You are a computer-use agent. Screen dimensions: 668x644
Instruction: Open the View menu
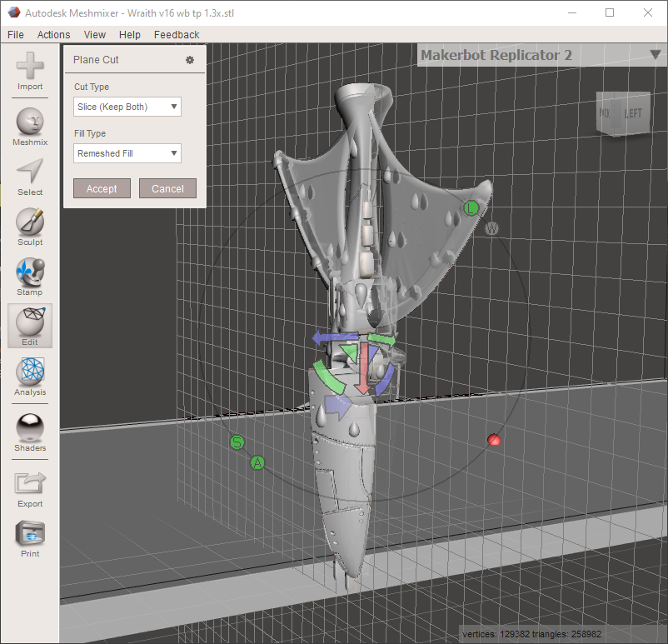click(x=94, y=34)
